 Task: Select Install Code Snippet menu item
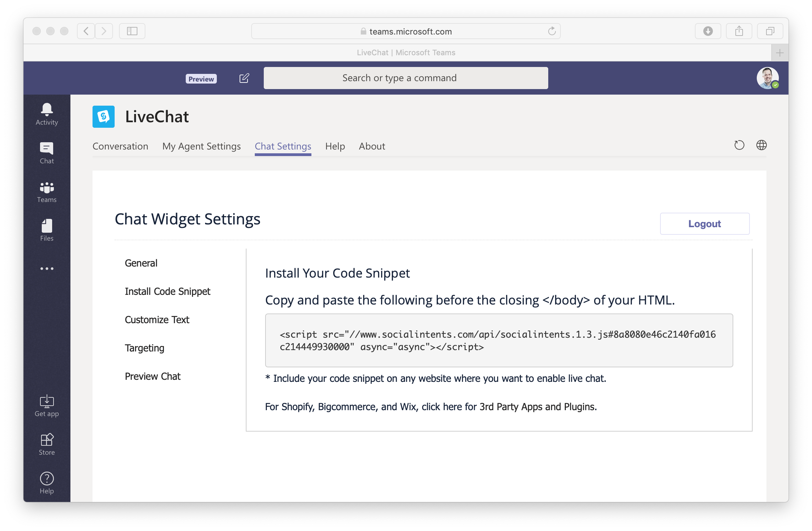click(168, 291)
